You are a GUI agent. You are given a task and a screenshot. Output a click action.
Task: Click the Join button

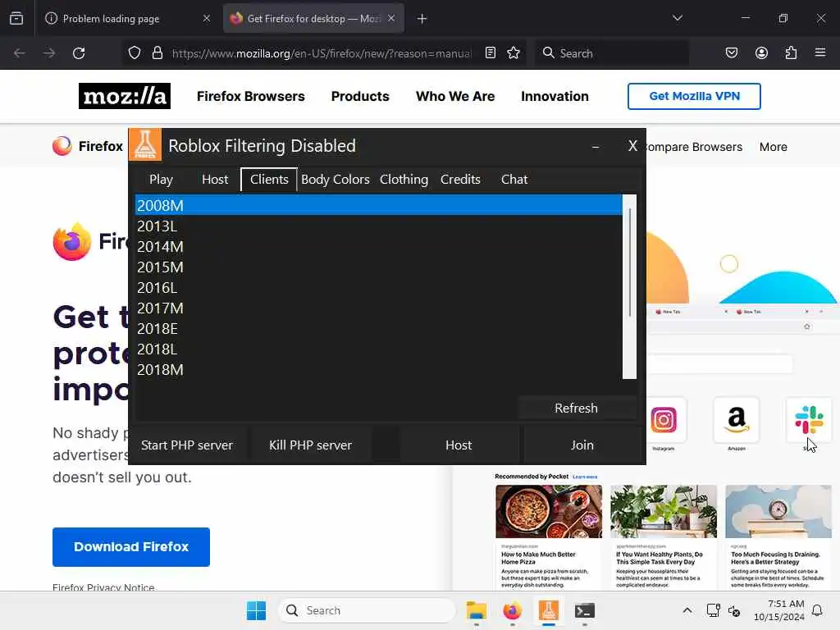(x=582, y=445)
